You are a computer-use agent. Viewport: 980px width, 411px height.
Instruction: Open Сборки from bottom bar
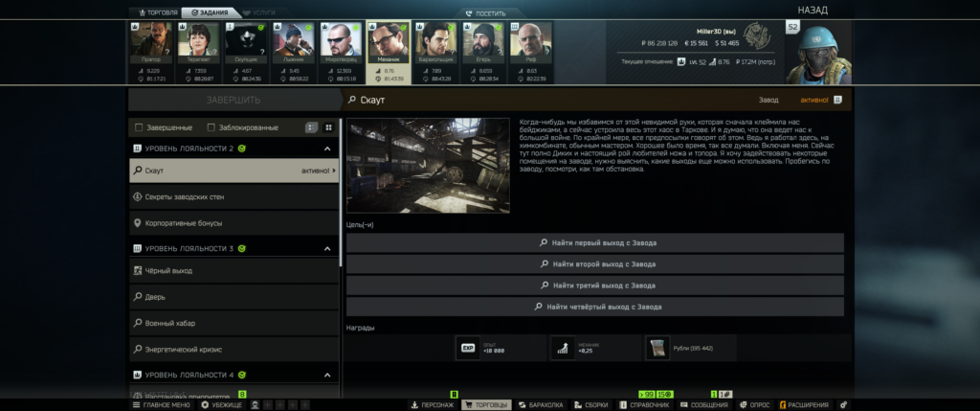[x=591, y=405]
